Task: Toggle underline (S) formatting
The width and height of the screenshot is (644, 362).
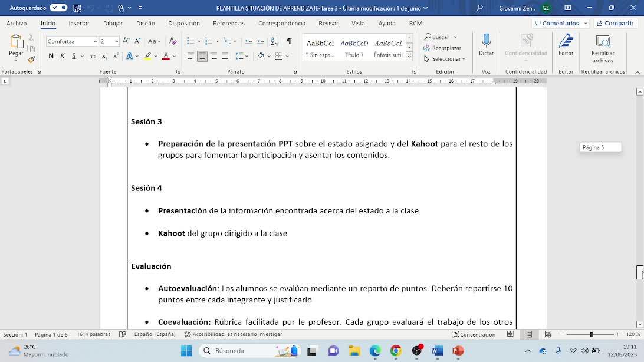Action: (74, 56)
